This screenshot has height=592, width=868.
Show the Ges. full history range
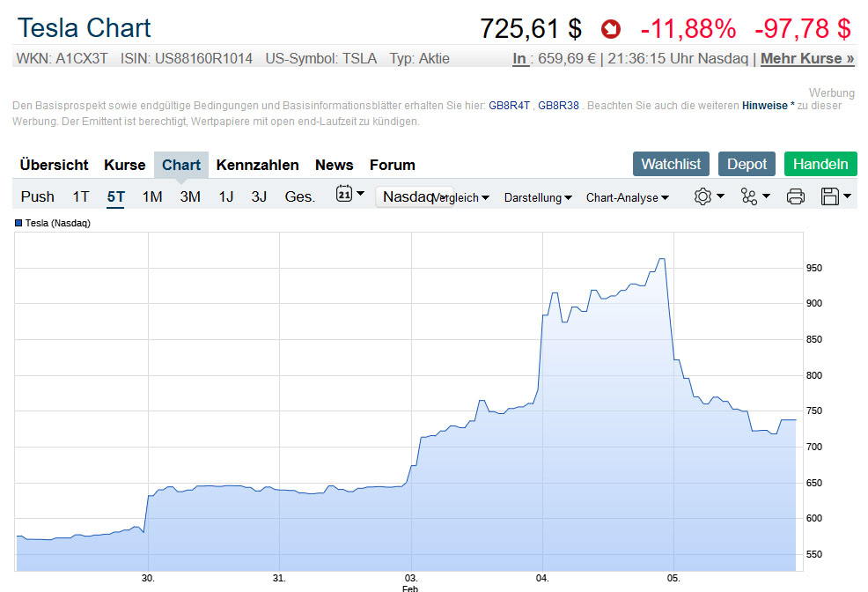[x=299, y=196]
